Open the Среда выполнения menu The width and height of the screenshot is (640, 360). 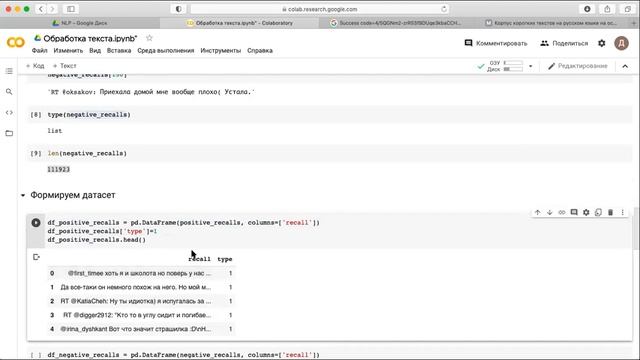166,51
